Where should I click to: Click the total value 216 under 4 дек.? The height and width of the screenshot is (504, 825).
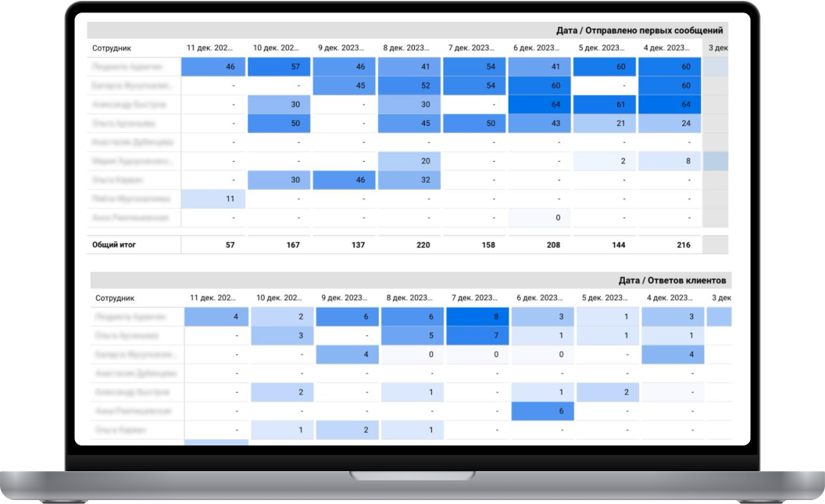pyautogui.click(x=684, y=245)
